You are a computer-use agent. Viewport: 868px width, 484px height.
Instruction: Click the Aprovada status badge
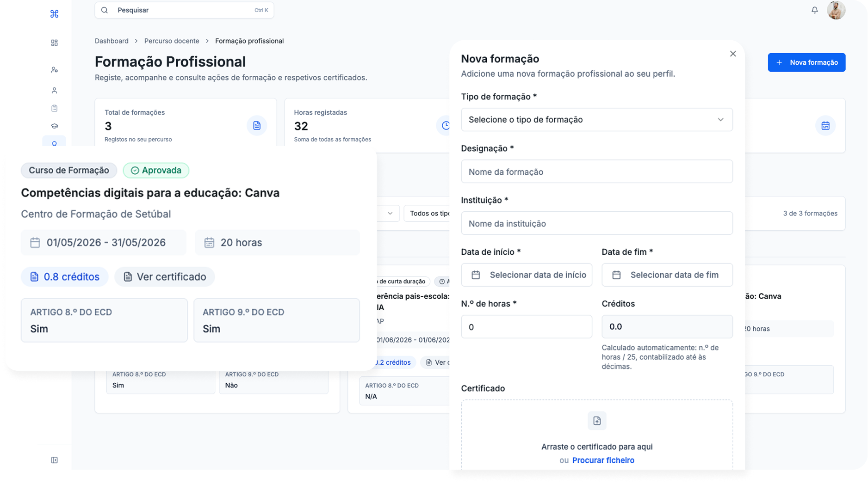pyautogui.click(x=156, y=171)
